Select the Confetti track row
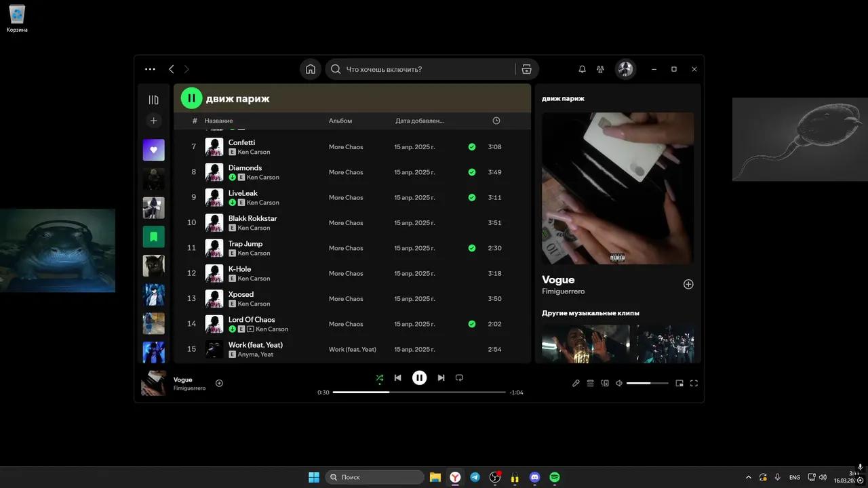Screen dimensions: 868x488 tap(352, 147)
